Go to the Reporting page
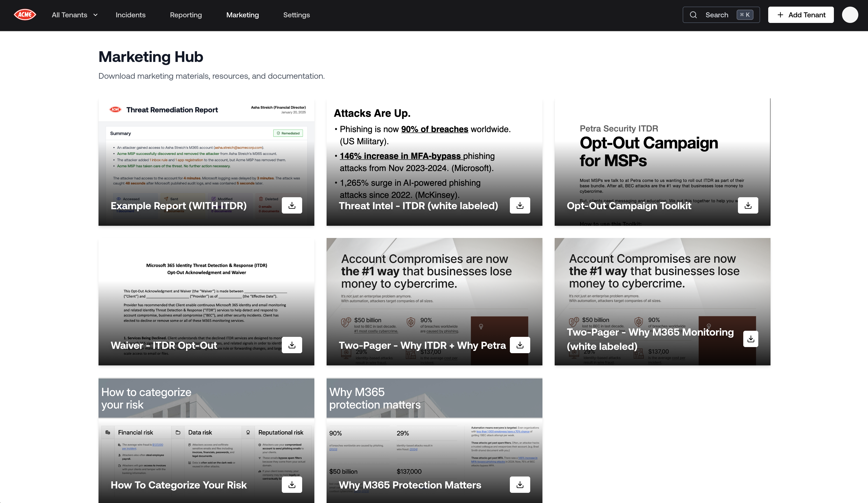The height and width of the screenshot is (503, 868). (186, 15)
